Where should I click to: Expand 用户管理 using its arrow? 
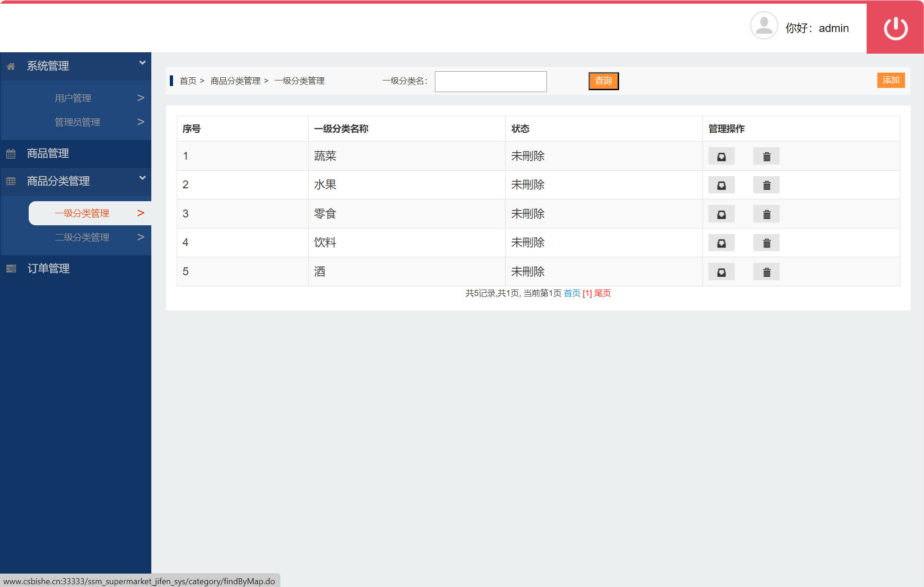click(141, 97)
